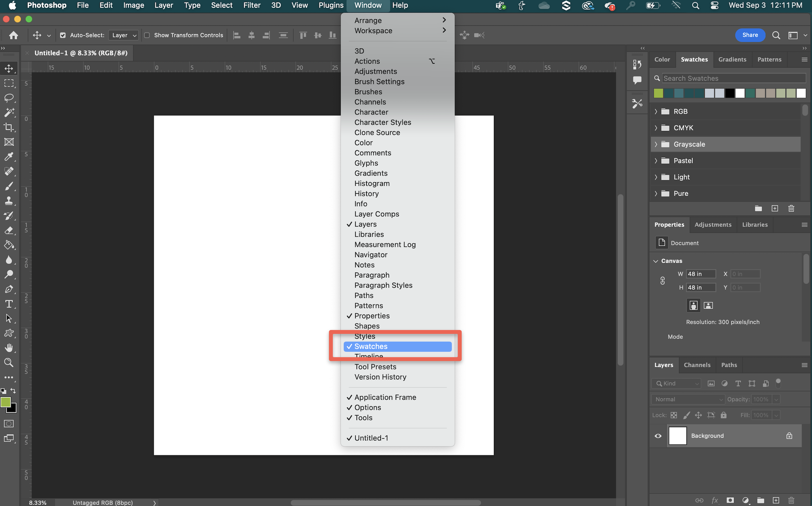This screenshot has height=506, width=812.
Task: Toggle Properties panel in Window menu
Action: pyautogui.click(x=398, y=316)
